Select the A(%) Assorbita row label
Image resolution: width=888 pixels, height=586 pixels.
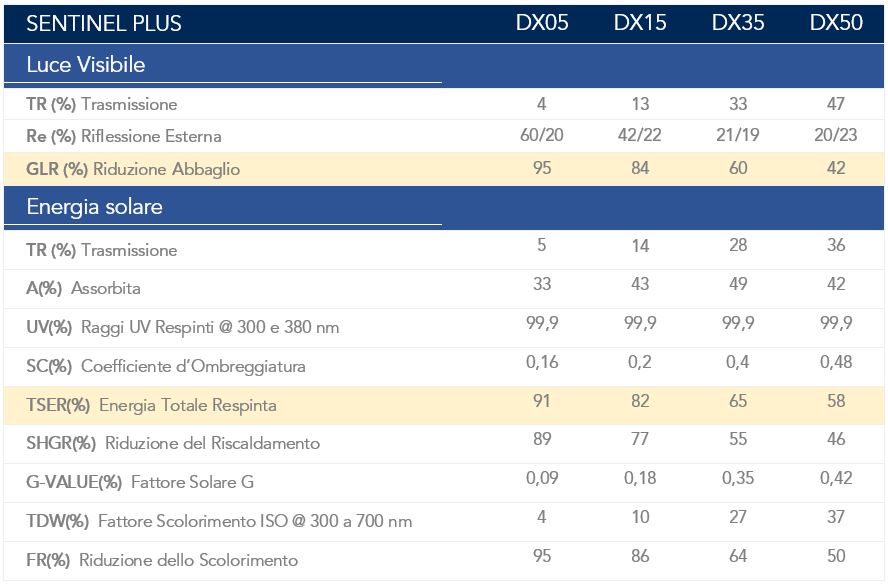pos(83,289)
